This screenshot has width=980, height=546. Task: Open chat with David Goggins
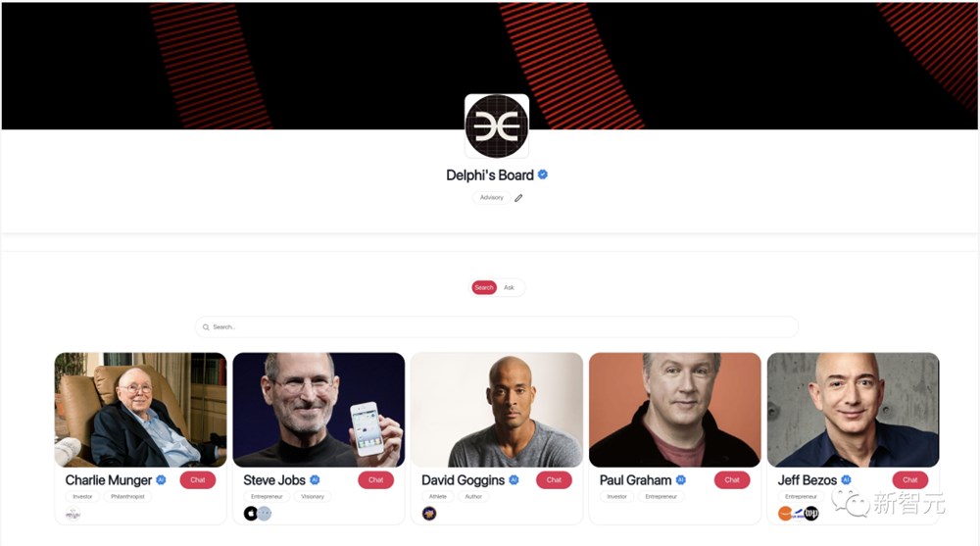(x=554, y=479)
